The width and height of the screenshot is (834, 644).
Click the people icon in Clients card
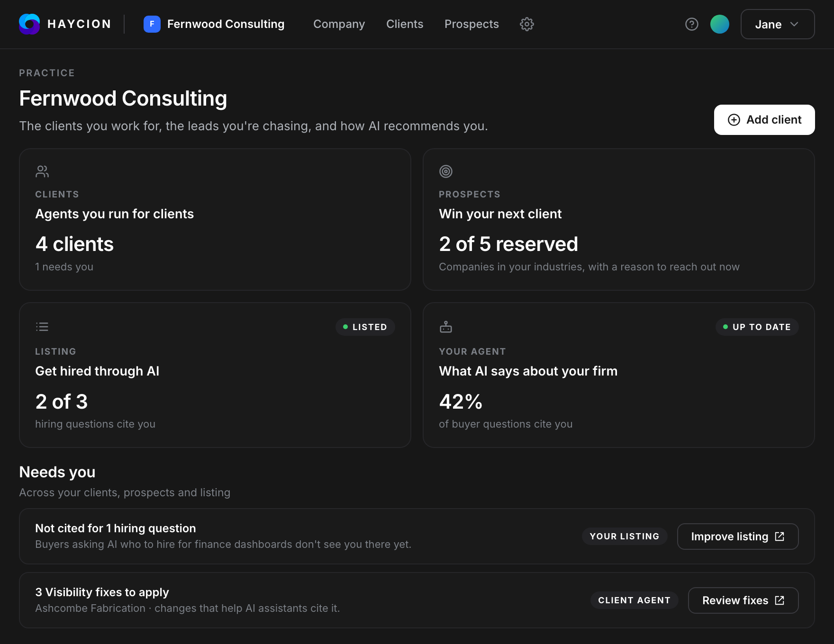click(x=42, y=171)
